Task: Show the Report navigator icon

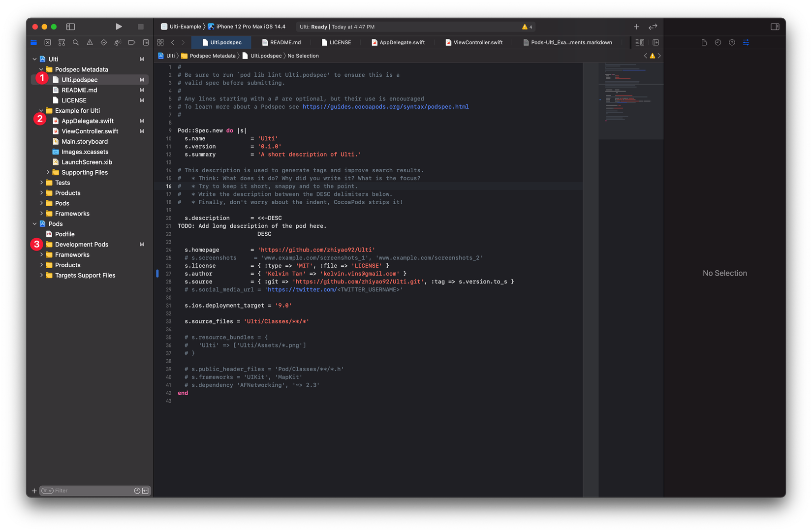Action: 146,43
